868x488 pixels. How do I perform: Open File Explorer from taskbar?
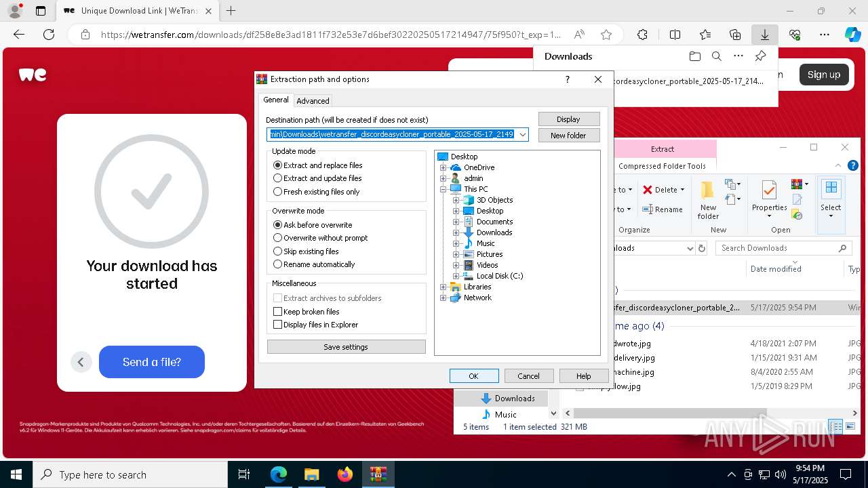point(312,474)
